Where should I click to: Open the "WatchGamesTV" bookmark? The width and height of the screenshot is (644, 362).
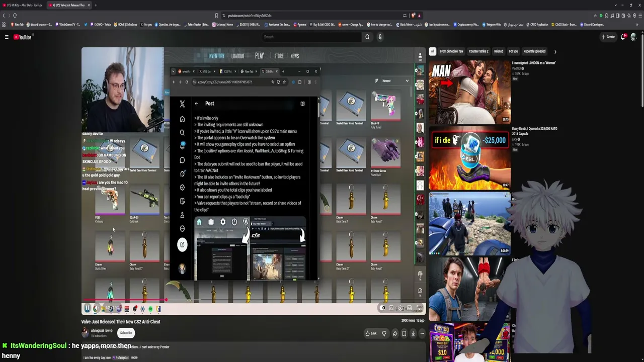69,24
